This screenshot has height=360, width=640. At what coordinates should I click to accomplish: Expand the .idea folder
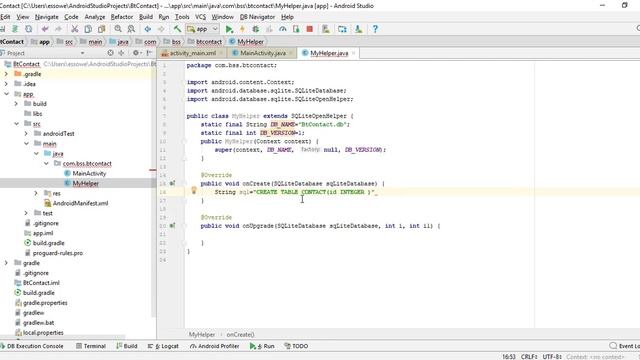pos(6,84)
